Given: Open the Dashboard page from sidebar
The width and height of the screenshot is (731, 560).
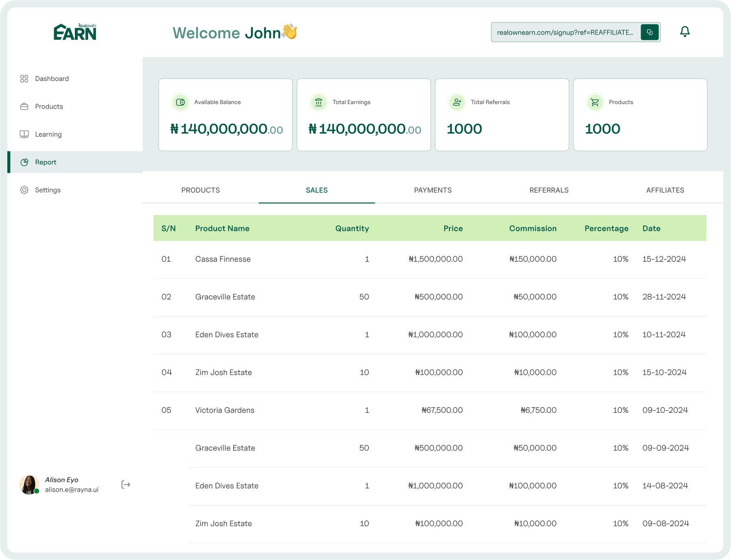Looking at the screenshot, I should click(x=52, y=78).
